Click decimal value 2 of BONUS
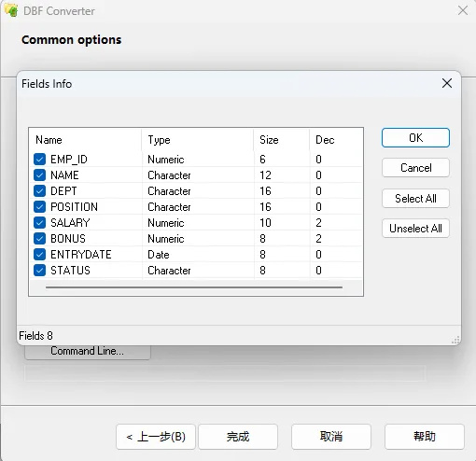 (x=318, y=239)
